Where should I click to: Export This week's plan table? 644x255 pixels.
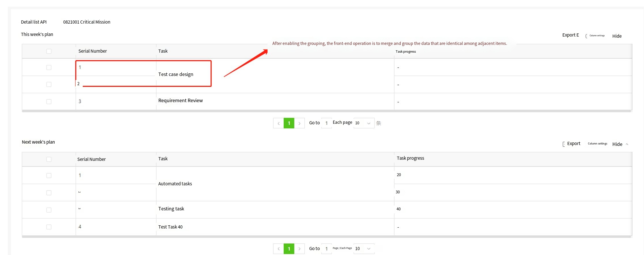(x=570, y=35)
